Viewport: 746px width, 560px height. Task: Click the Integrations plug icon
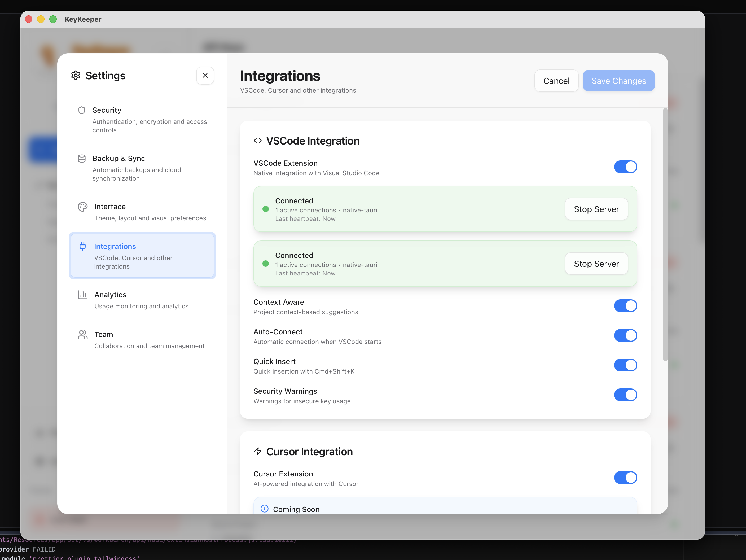tap(83, 247)
